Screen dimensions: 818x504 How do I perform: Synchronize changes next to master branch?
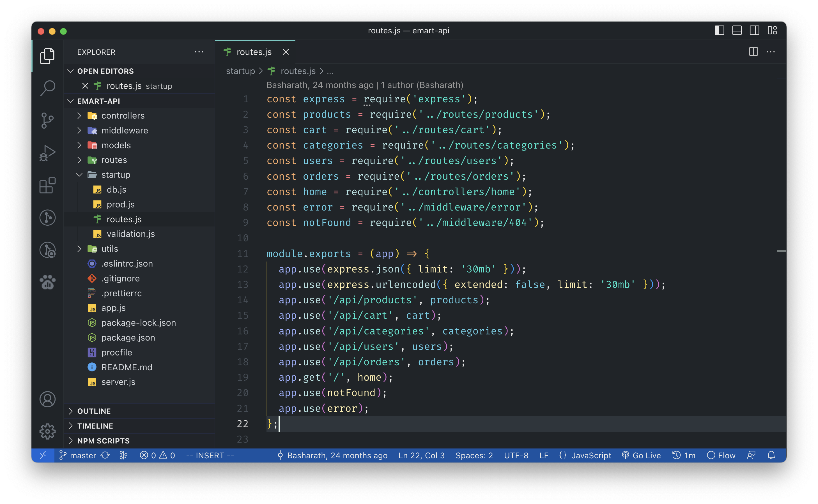pos(105,455)
